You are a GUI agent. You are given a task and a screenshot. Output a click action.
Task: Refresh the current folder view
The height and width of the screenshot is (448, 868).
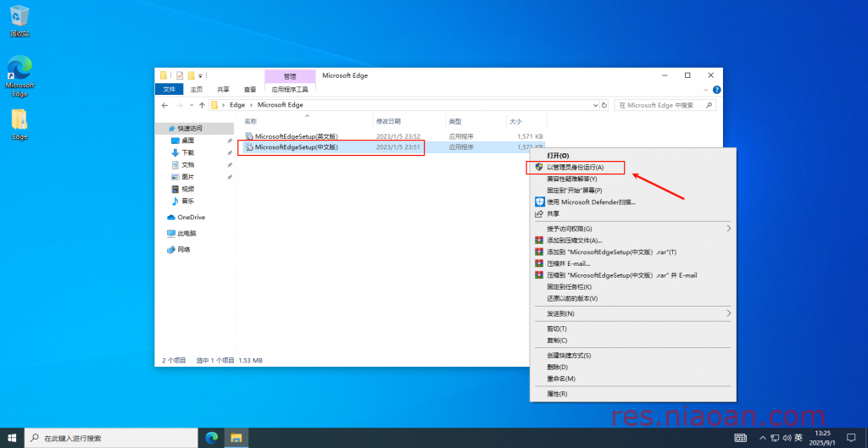click(604, 105)
